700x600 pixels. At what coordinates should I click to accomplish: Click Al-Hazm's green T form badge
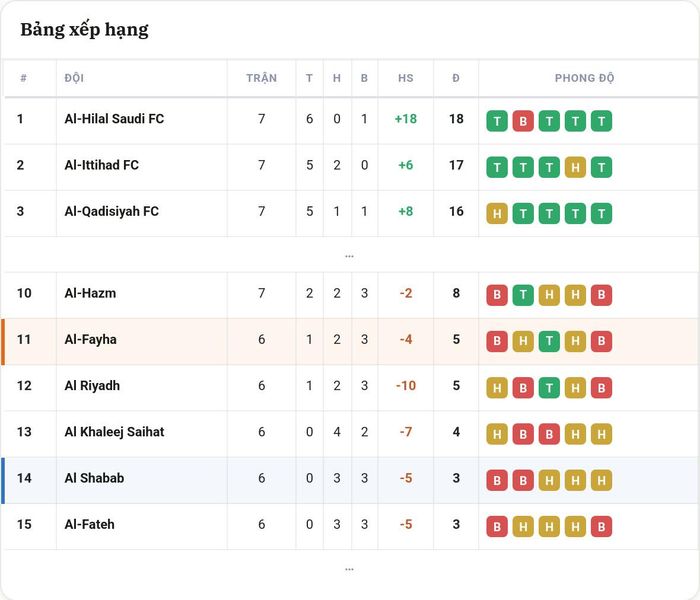pyautogui.click(x=523, y=295)
